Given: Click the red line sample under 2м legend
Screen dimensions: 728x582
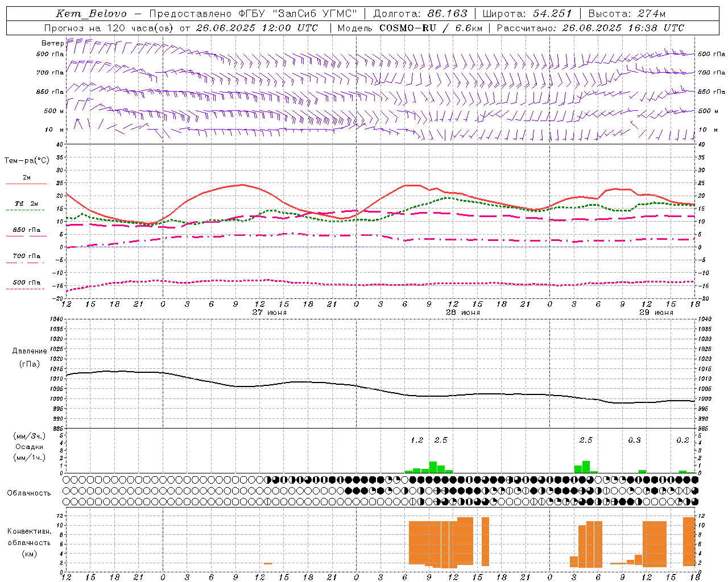Looking at the screenshot, I should (x=27, y=184).
